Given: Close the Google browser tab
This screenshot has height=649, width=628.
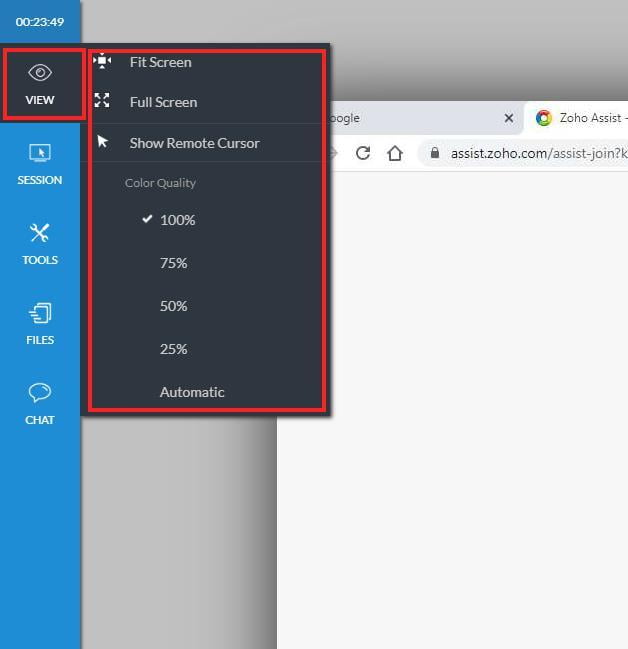Looking at the screenshot, I should pyautogui.click(x=508, y=118).
